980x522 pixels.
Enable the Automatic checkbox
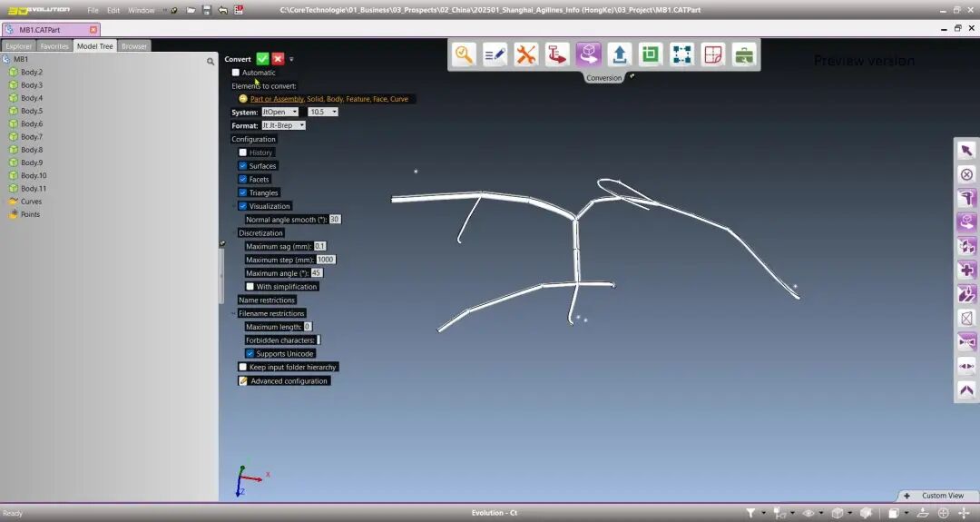[236, 73]
